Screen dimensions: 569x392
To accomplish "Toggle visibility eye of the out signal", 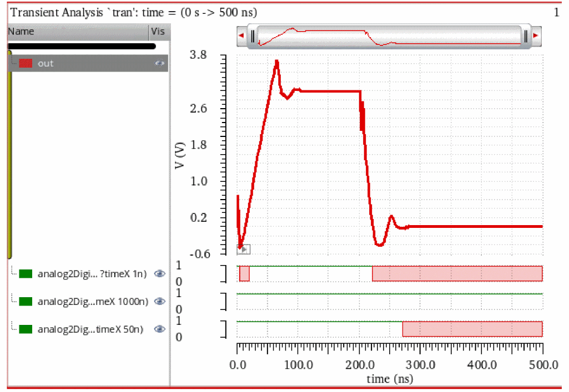I will point(159,63).
